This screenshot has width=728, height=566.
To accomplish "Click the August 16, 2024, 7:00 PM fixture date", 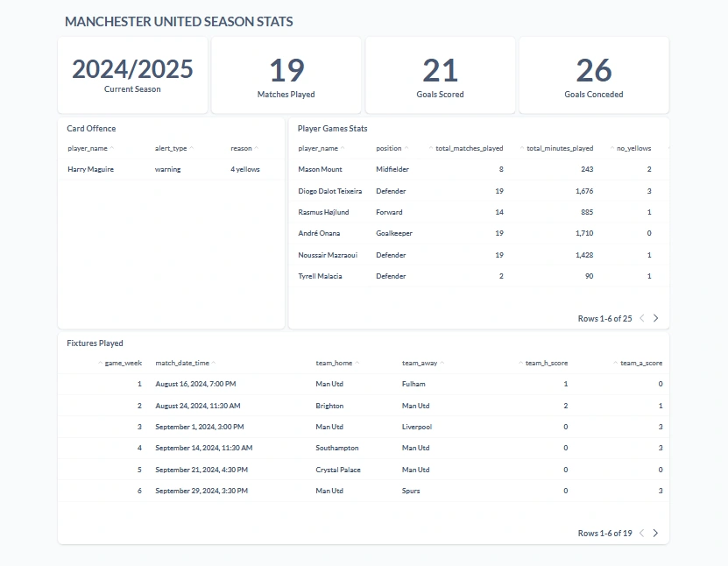I will pos(195,384).
